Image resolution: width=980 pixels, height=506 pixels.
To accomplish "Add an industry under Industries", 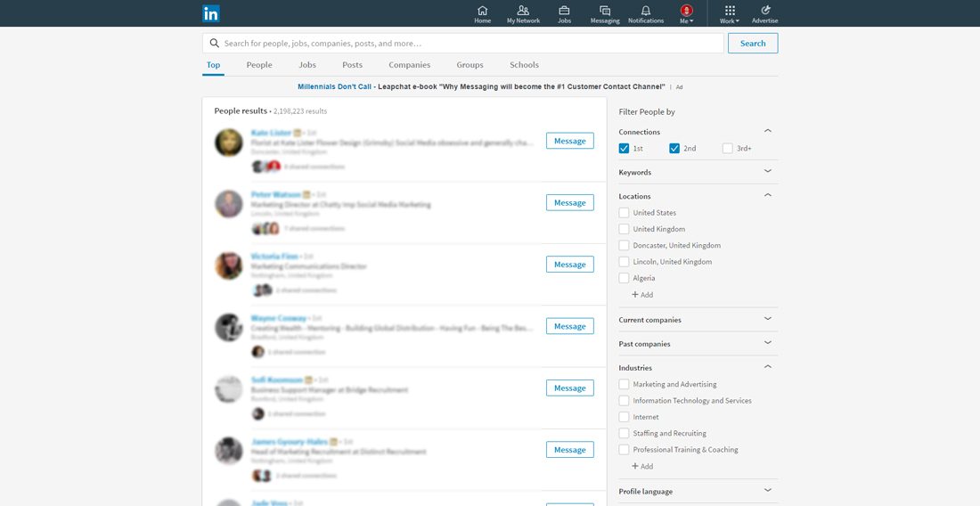I will (x=642, y=466).
